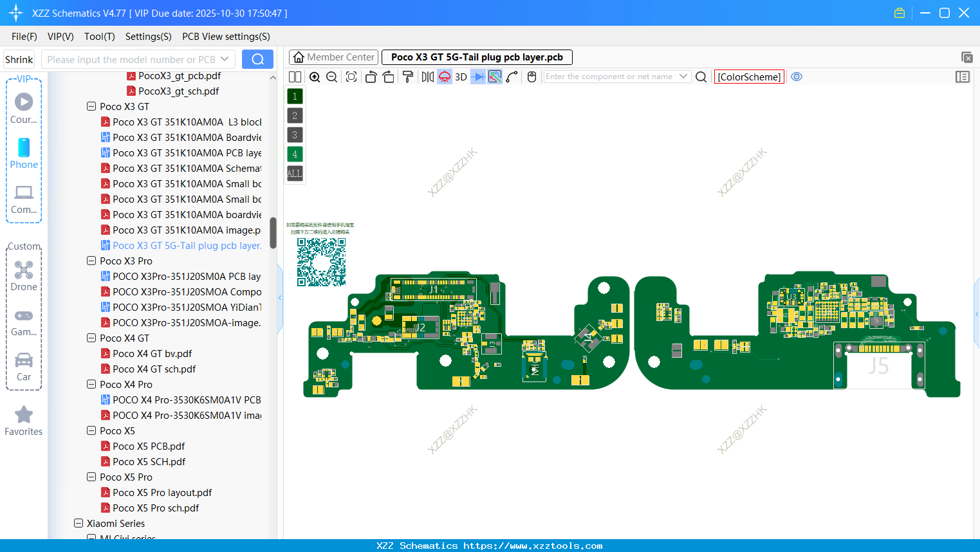This screenshot has height=552, width=980.
Task: Select the zoom in magnifier tool
Action: 315,77
